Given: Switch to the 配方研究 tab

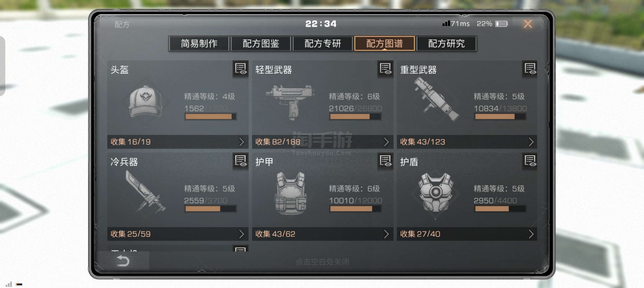Looking at the screenshot, I should tap(446, 43).
